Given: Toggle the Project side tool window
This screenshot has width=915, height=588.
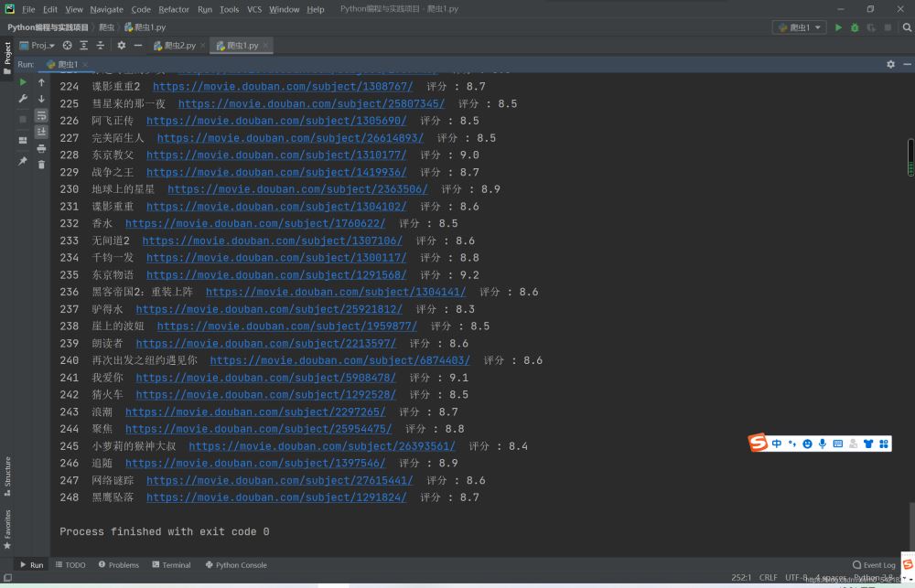Looking at the screenshot, I should [x=7, y=58].
